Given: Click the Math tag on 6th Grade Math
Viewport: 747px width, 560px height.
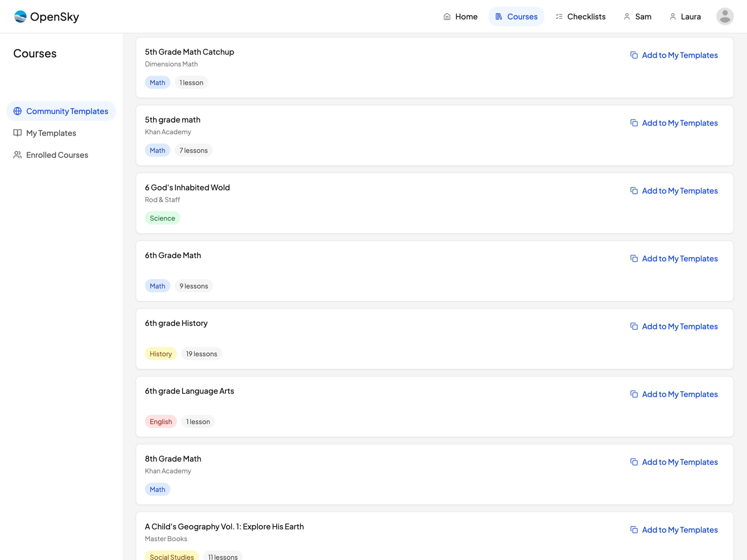Looking at the screenshot, I should point(157,286).
